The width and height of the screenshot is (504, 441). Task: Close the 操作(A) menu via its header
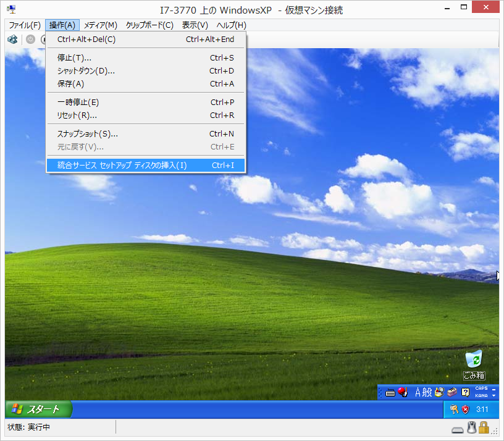click(62, 25)
